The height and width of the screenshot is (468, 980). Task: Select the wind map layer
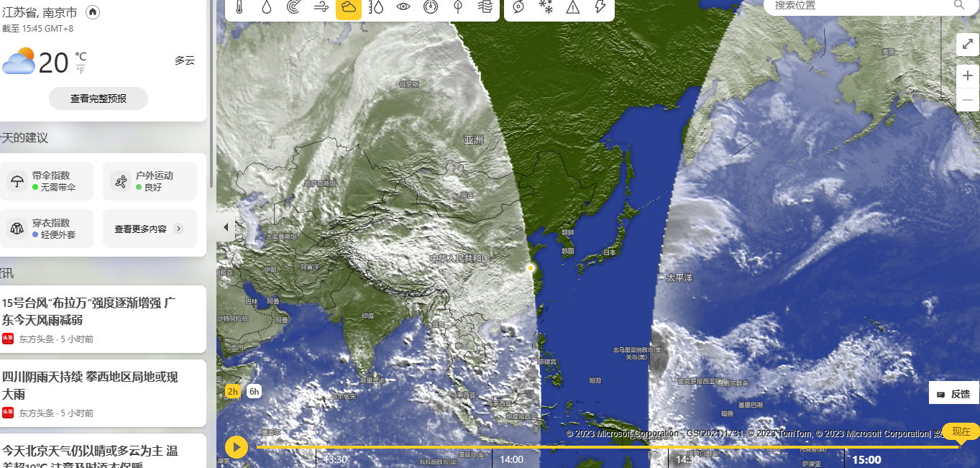321,7
